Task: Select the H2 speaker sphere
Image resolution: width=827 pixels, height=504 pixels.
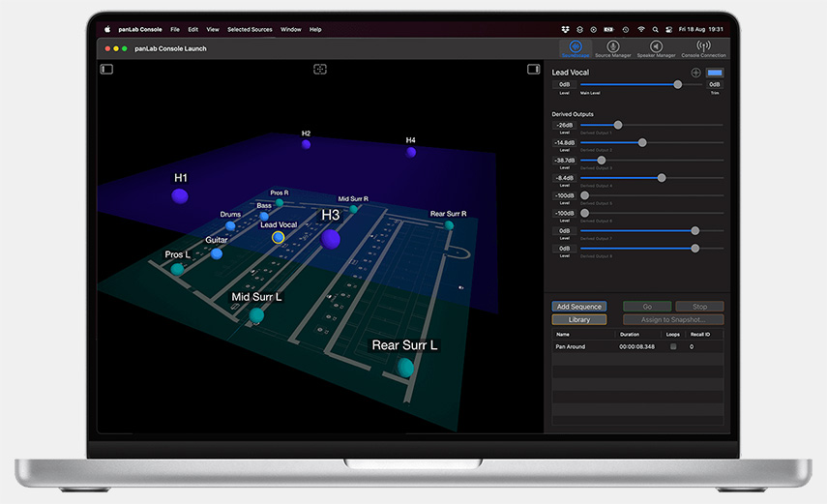Action: pos(306,144)
